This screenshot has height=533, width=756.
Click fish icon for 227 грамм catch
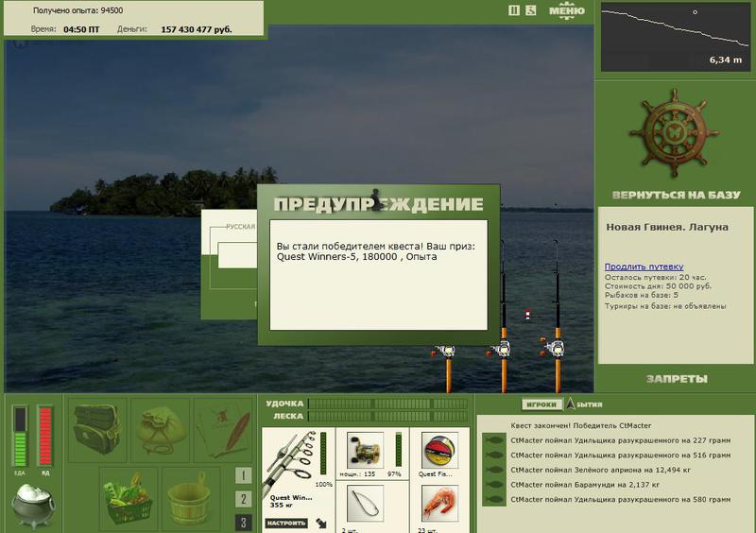click(x=494, y=440)
